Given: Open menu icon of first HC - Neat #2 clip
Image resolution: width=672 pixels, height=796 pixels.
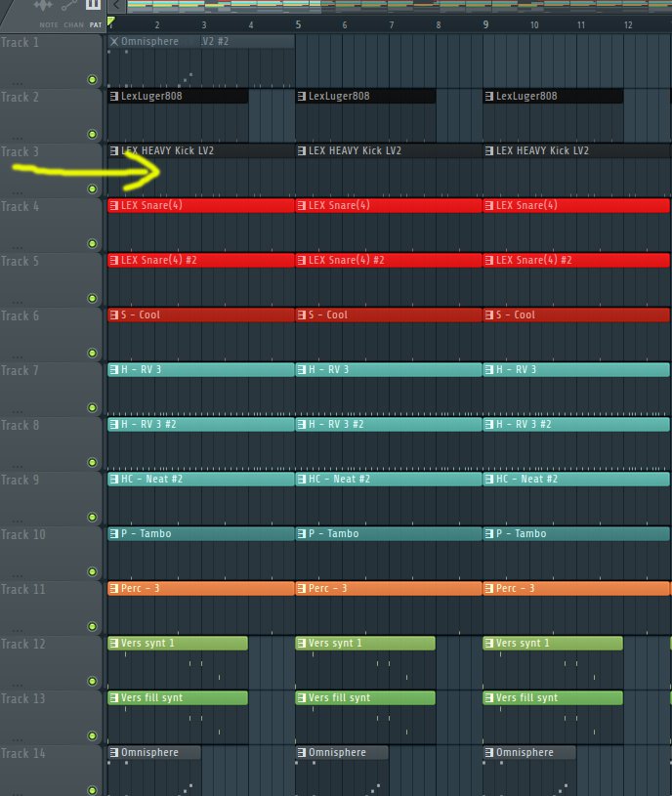Looking at the screenshot, I should [x=114, y=479].
